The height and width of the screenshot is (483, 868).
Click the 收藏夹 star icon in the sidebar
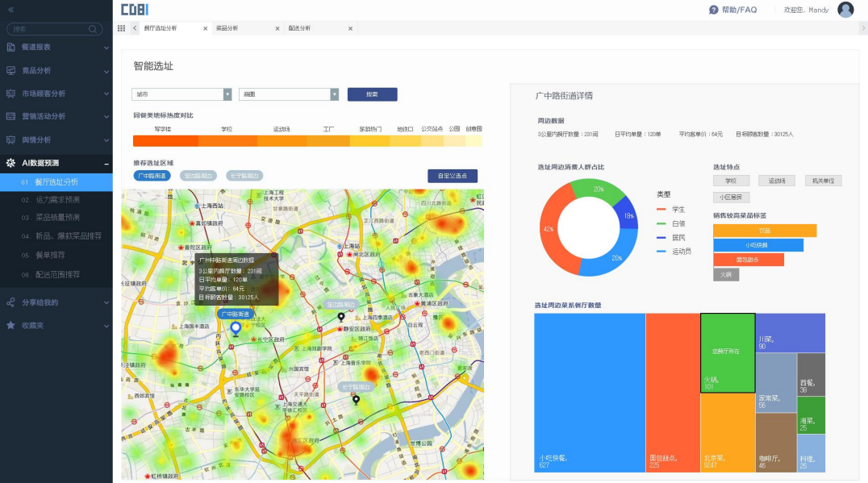pyautogui.click(x=10, y=325)
